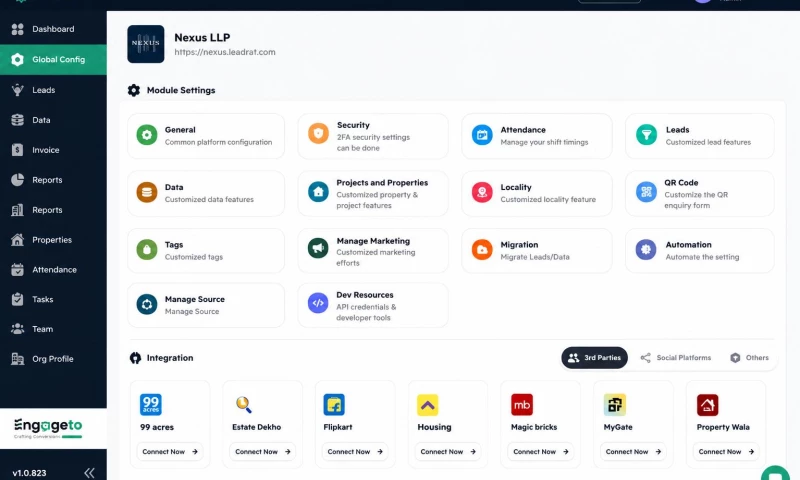The image size is (800, 480).
Task: Open the Tasks clipboard icon
Action: (17, 299)
